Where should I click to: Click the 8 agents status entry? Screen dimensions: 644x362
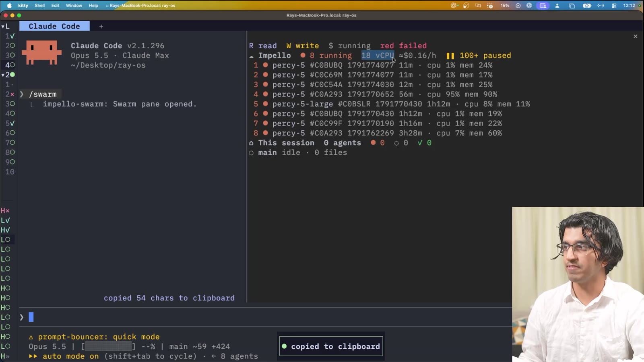[235, 356]
